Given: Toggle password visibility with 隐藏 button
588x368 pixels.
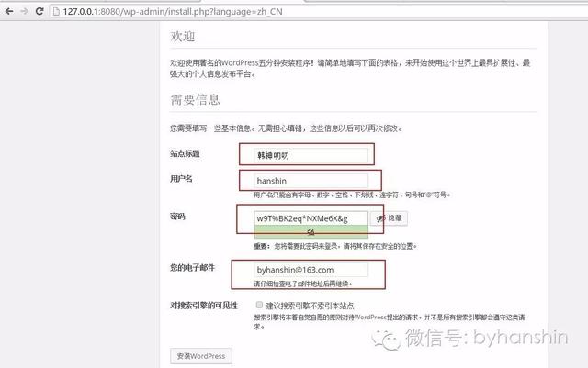Looking at the screenshot, I should click(x=389, y=218).
